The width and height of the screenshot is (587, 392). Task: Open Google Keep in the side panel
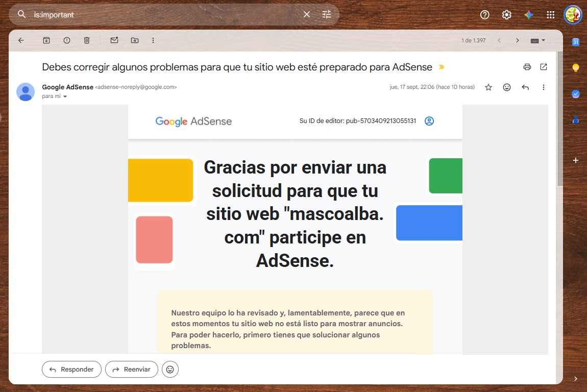[x=576, y=68]
